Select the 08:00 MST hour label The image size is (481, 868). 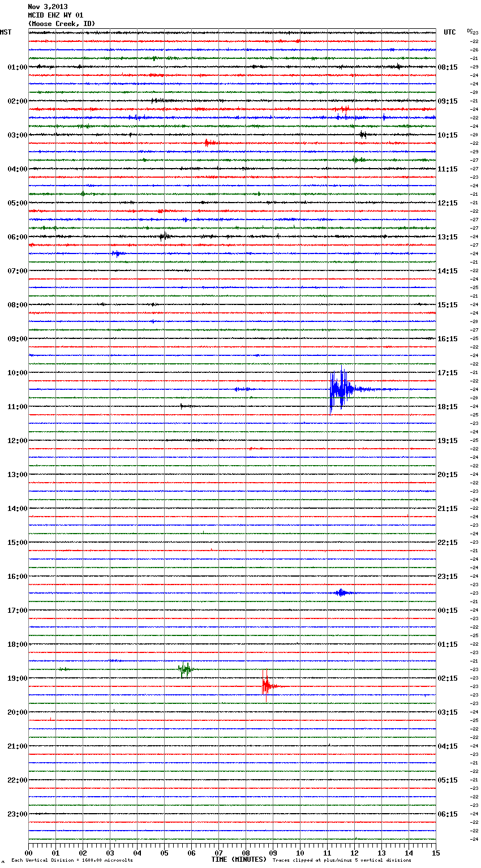point(18,305)
